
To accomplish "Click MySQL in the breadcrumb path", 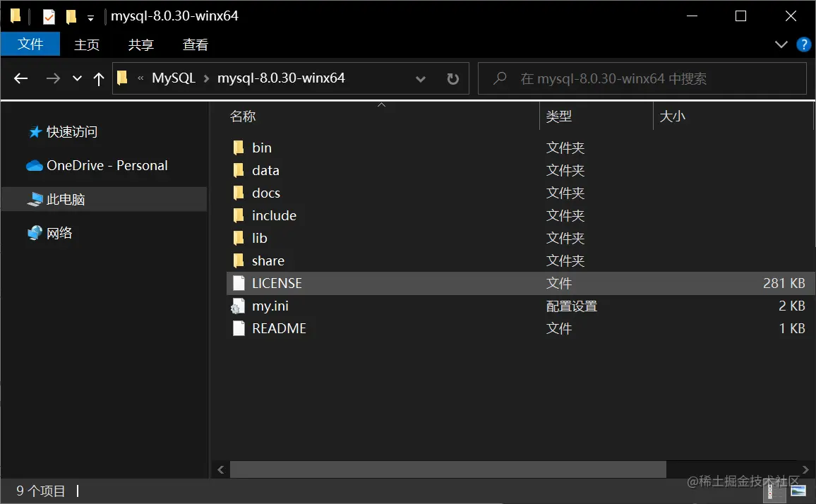I will pyautogui.click(x=174, y=78).
